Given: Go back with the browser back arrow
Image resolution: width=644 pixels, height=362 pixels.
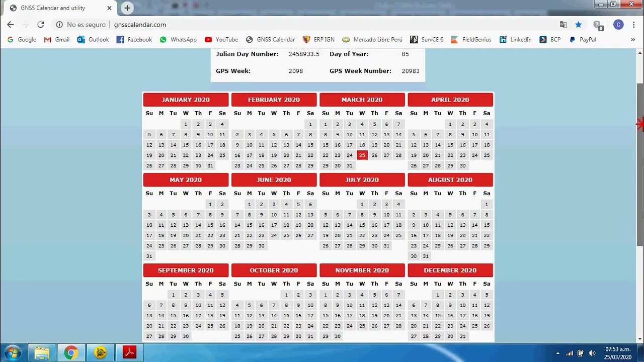Looking at the screenshot, I should click(x=11, y=25).
